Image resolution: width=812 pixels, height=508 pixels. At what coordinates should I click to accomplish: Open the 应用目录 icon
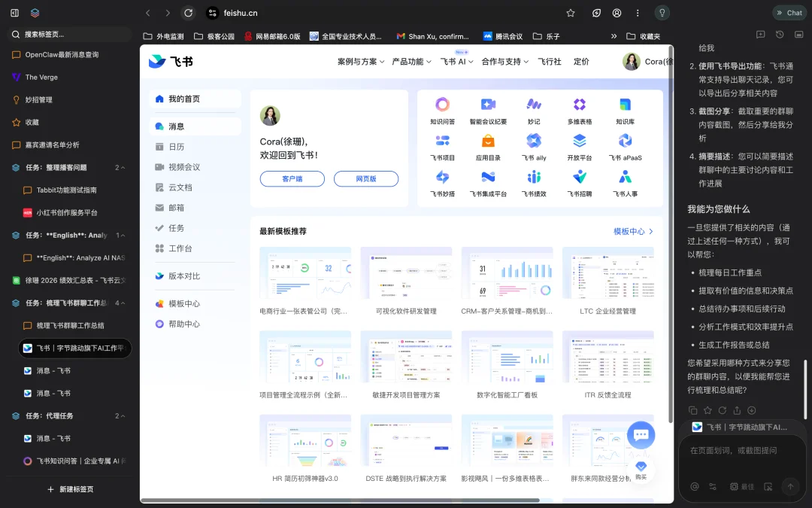click(488, 141)
